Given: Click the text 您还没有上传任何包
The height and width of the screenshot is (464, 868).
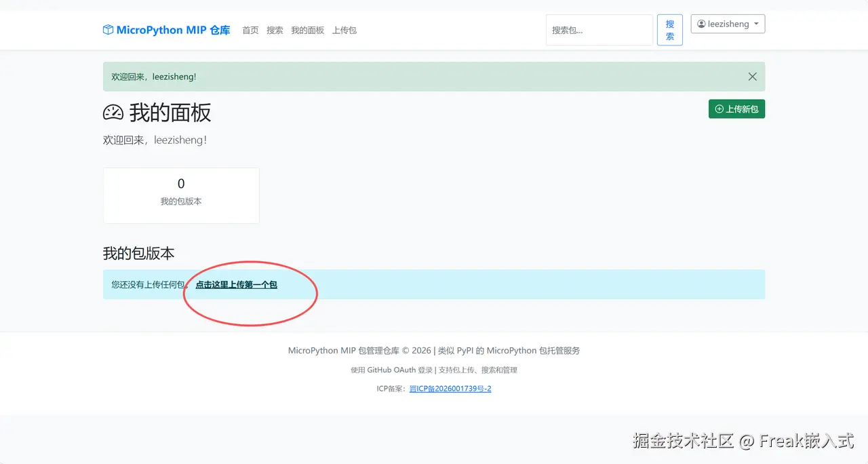Looking at the screenshot, I should click(x=149, y=284).
